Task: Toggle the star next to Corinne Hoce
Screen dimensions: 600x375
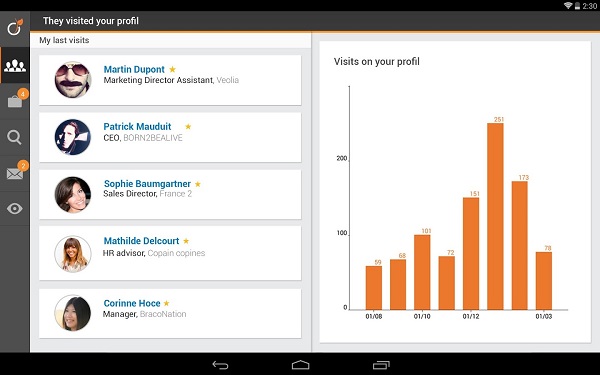Action: click(166, 303)
